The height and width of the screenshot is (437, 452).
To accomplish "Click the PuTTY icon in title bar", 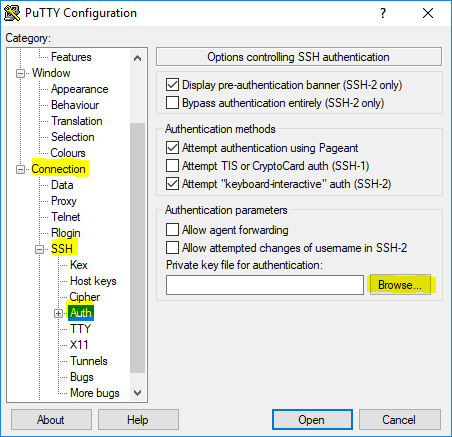I will pos(12,13).
